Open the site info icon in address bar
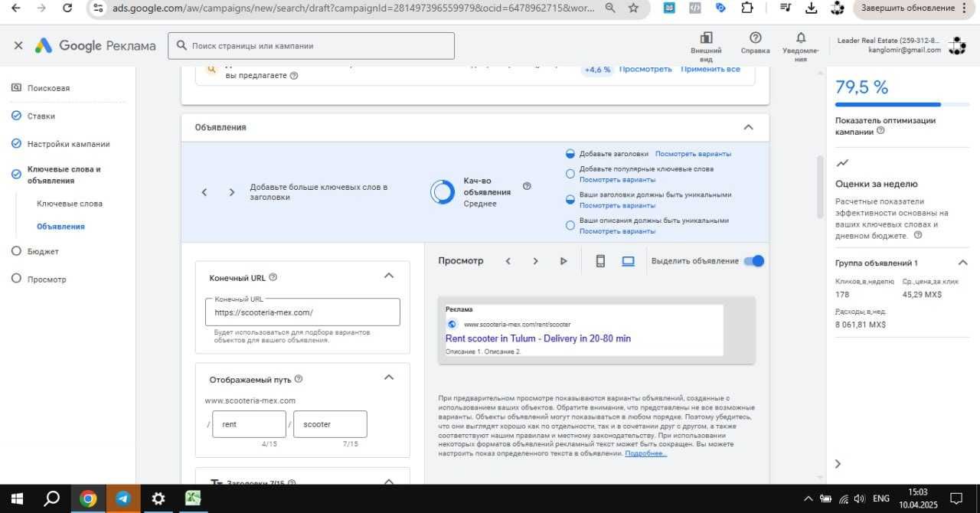Image resolution: width=980 pixels, height=513 pixels. click(97, 8)
